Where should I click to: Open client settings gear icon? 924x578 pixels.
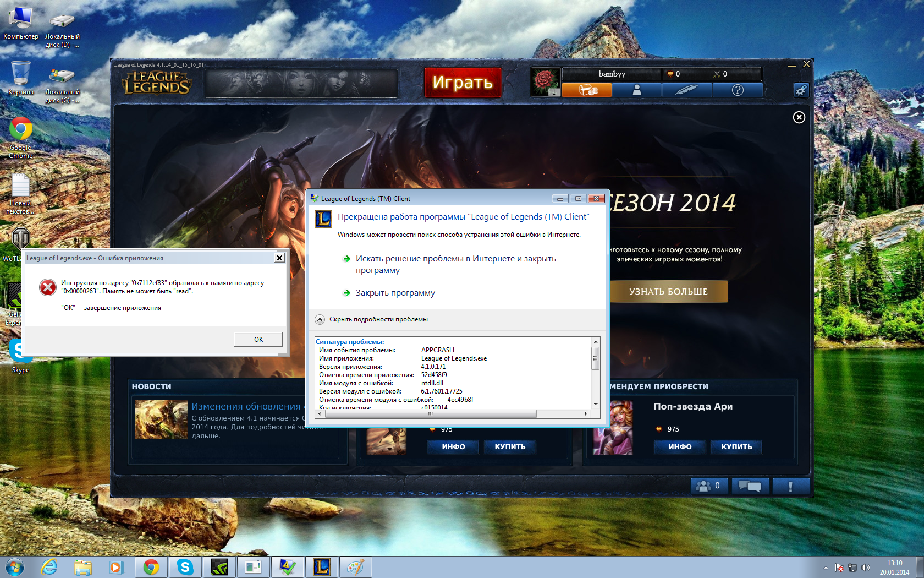point(801,90)
